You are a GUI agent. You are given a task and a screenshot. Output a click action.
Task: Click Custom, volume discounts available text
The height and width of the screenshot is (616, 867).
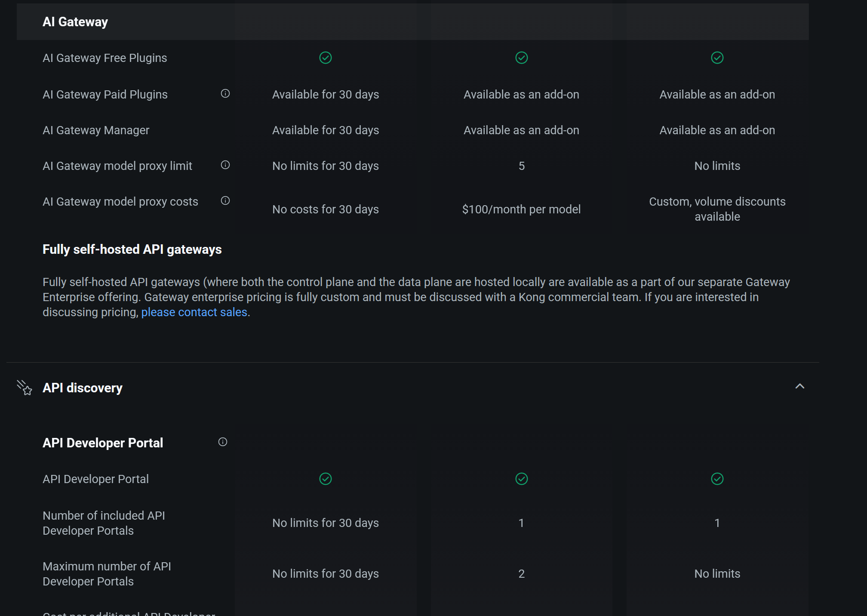coord(717,209)
